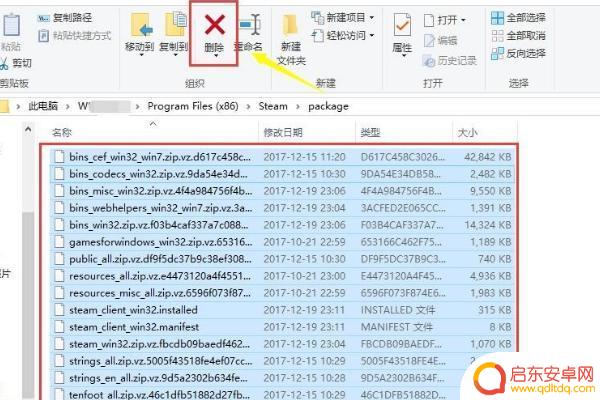Select file public_all.zip.vz

(x=284, y=259)
